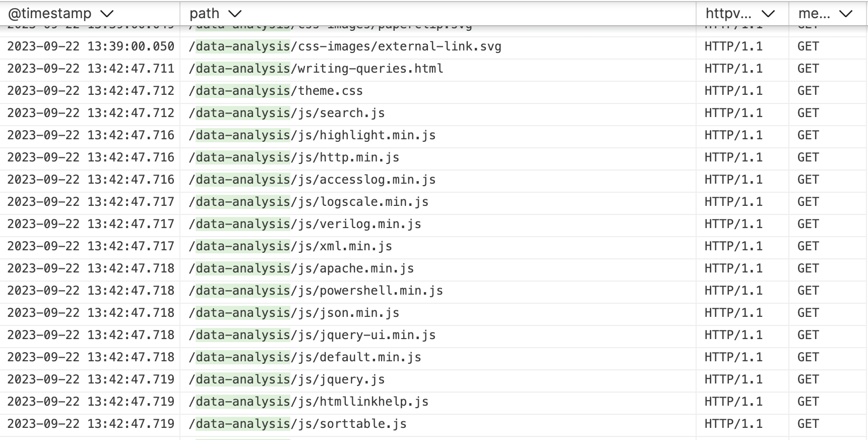This screenshot has width=868, height=440.
Task: Expand the path column chevron menu
Action: point(235,14)
